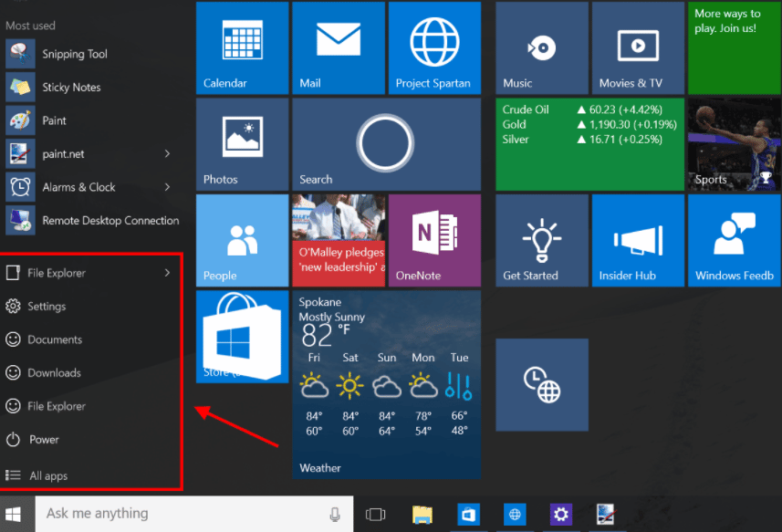
Task: Open the globe browser icon on taskbar
Action: [515, 514]
